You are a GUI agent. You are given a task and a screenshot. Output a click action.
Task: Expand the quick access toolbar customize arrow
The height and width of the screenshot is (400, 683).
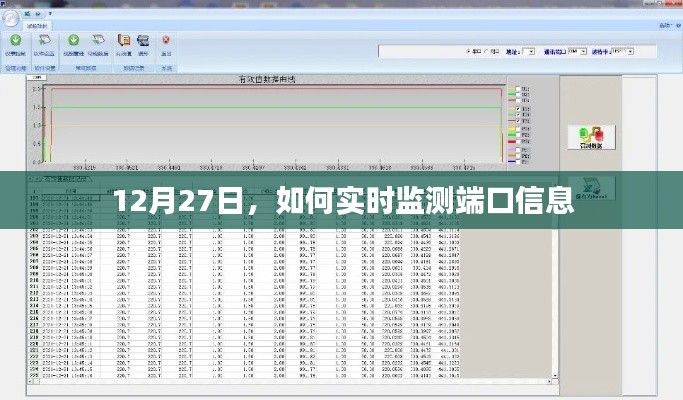[x=50, y=14]
